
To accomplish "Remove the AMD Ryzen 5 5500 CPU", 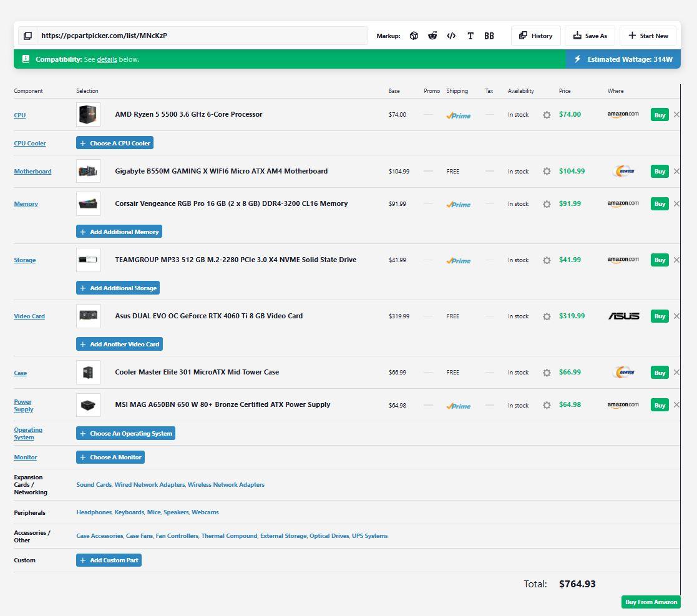I will (676, 115).
